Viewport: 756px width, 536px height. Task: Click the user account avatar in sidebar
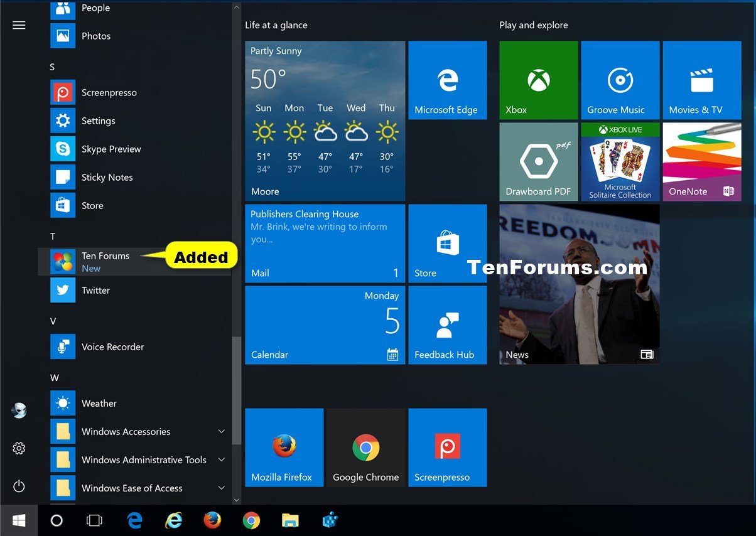click(x=19, y=410)
